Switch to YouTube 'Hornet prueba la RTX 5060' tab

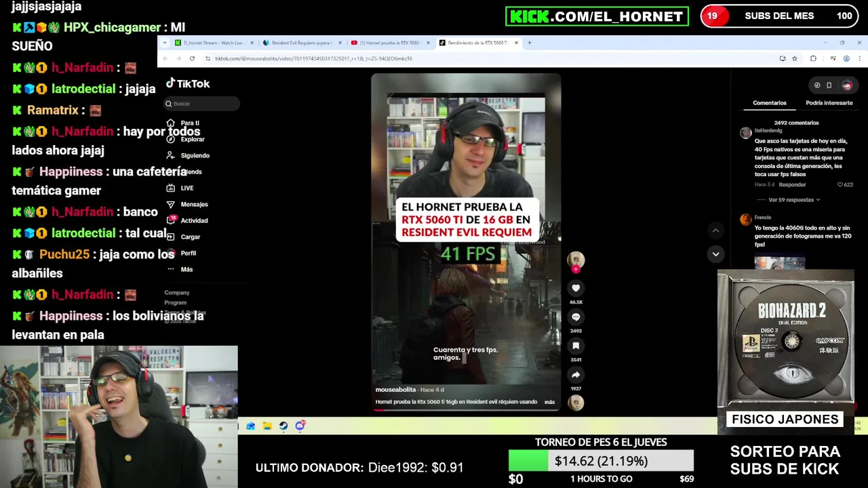390,43
